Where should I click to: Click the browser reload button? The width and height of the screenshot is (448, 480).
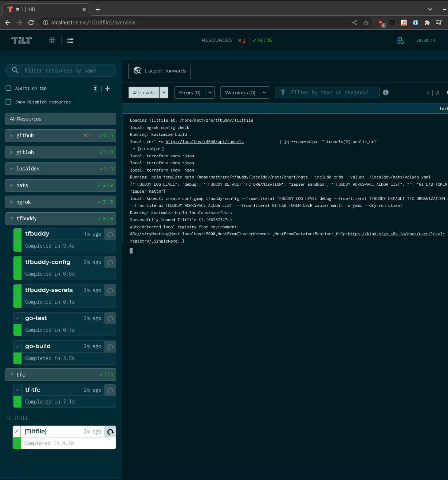[31, 23]
